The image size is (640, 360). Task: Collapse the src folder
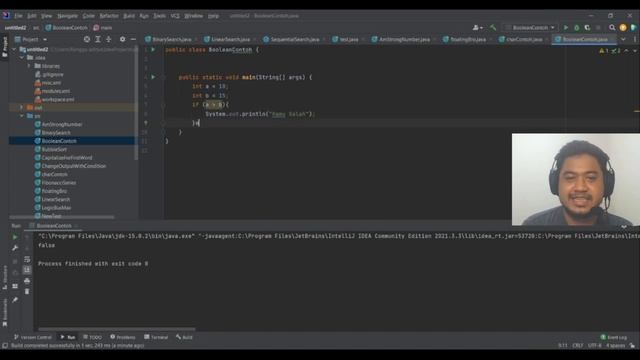click(22, 116)
